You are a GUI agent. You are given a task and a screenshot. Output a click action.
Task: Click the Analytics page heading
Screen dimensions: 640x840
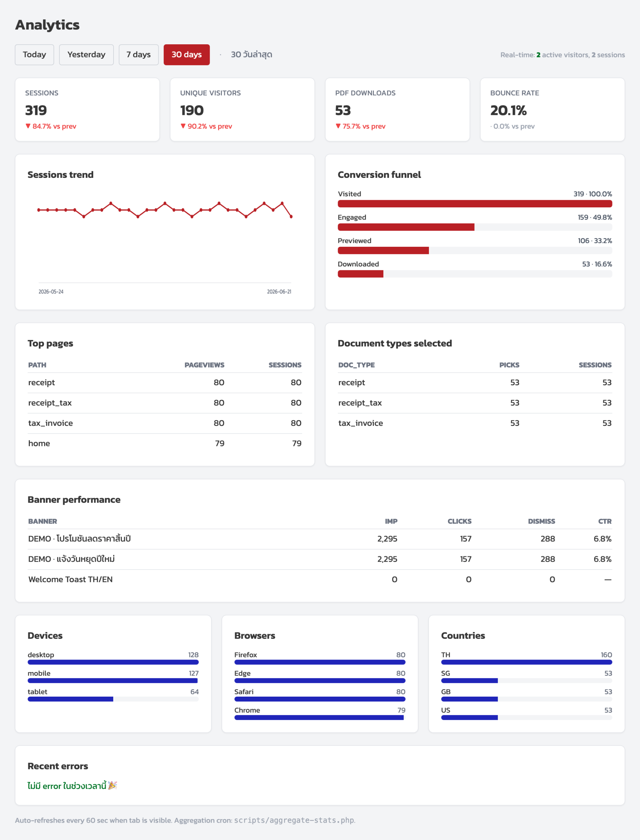click(47, 25)
